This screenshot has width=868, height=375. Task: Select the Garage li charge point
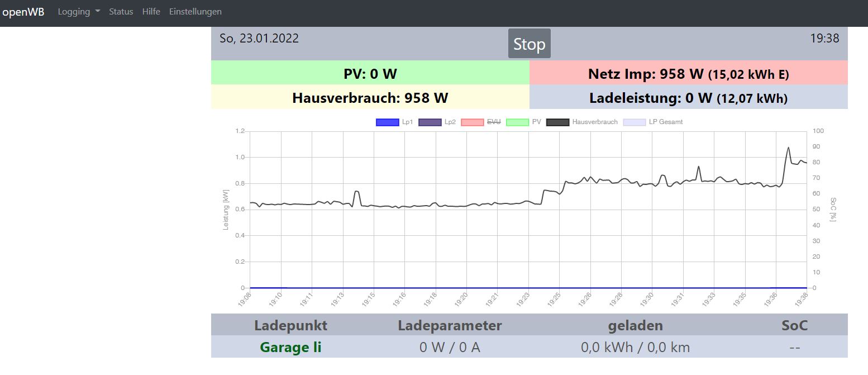click(290, 347)
